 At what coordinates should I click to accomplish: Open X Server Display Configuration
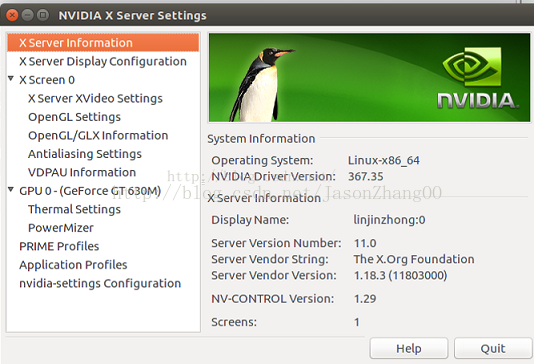click(x=103, y=61)
